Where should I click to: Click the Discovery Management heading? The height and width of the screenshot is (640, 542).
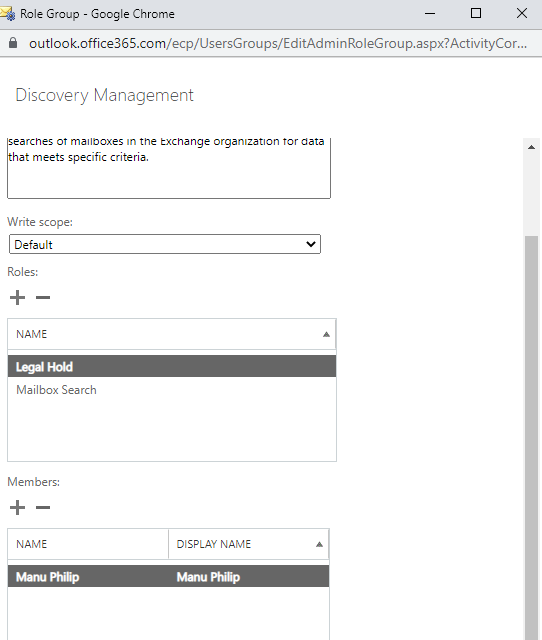(x=104, y=95)
